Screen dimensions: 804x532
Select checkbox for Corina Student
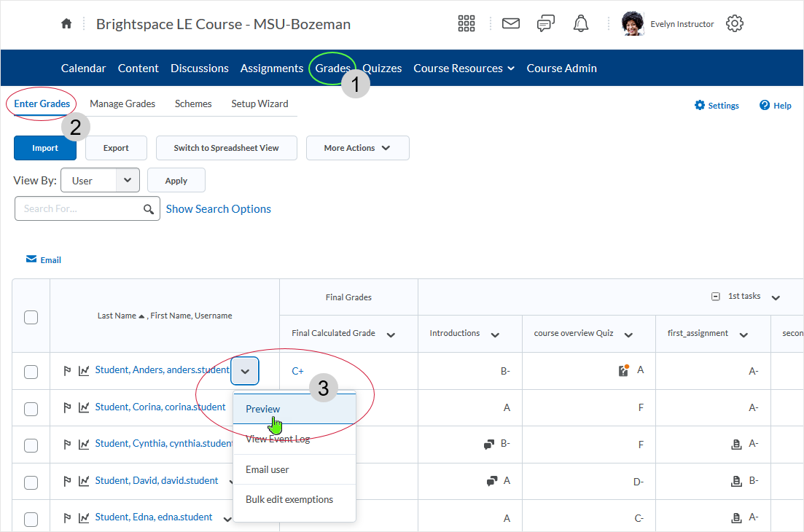point(31,409)
